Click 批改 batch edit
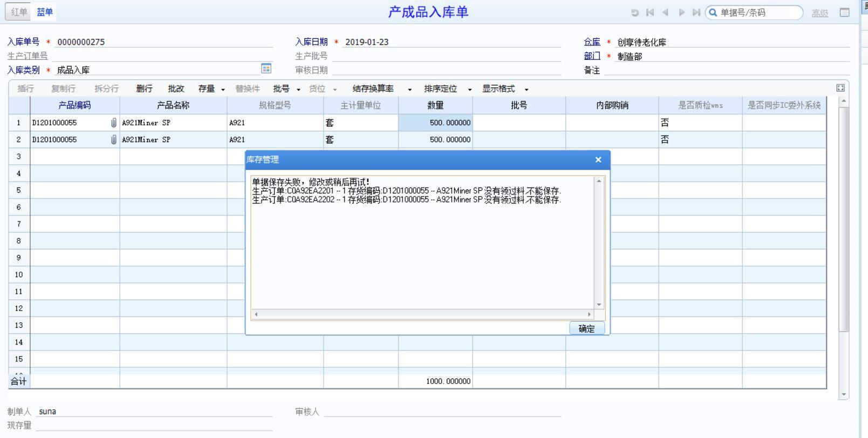 tap(176, 89)
